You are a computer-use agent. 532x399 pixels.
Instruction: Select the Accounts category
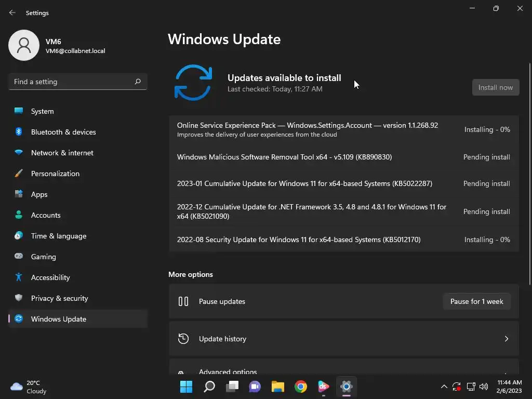[x=78, y=215]
